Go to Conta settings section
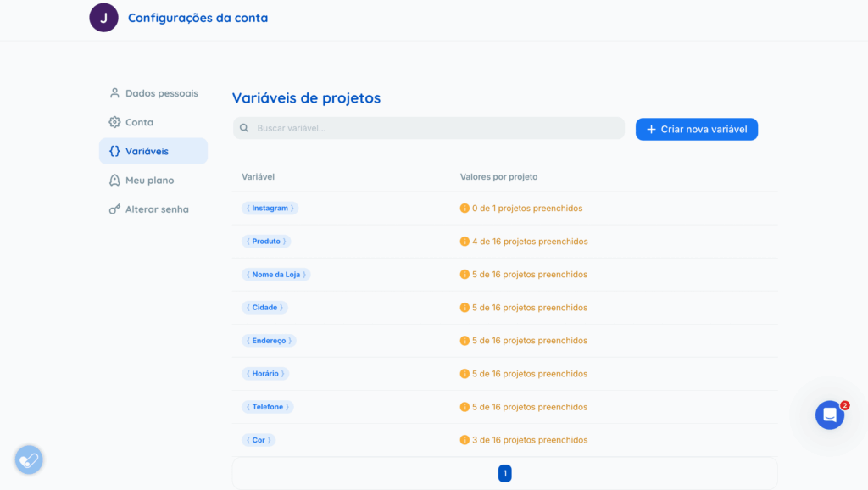 coord(139,122)
